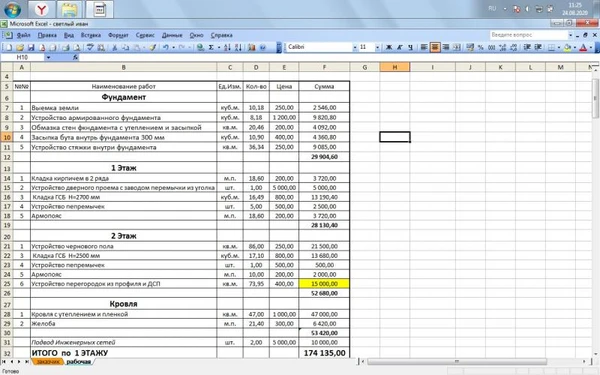The height and width of the screenshot is (375, 600).
Task: Open the Font Color dropdown arrow
Action: [x=591, y=47]
